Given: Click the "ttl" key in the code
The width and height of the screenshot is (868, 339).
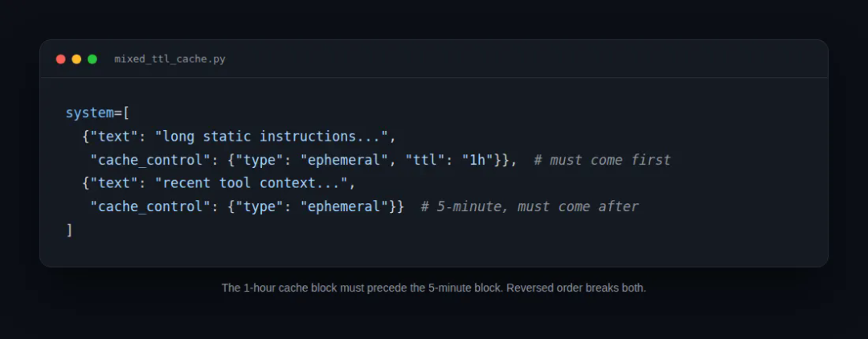Looking at the screenshot, I should pyautogui.click(x=424, y=161).
